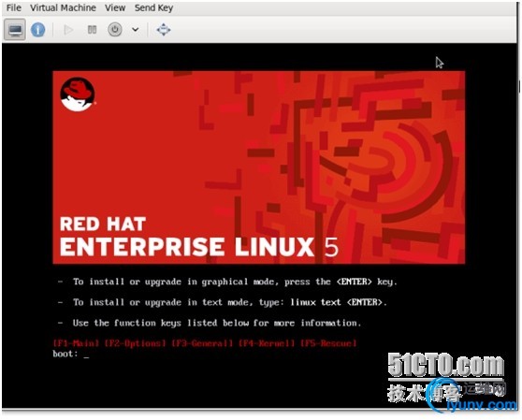Viewport: 522px width, 420px height.
Task: Click the F2-Options label
Action: click(x=135, y=343)
